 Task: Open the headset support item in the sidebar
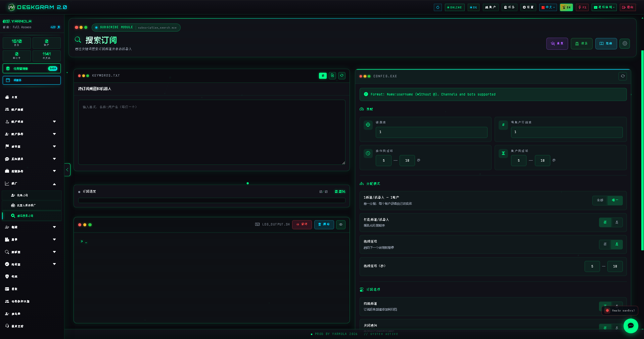point(32,326)
